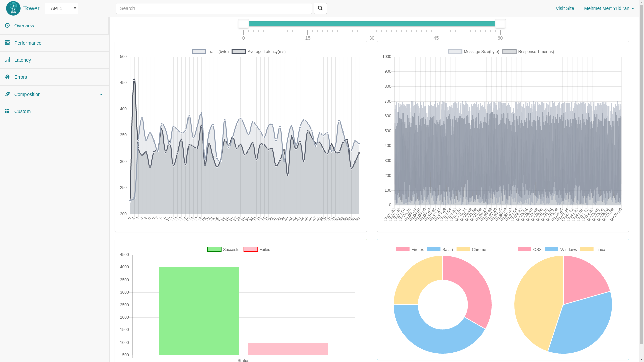Toggle the Linux legend entry
Screen dimensions: 644x362
click(593, 250)
